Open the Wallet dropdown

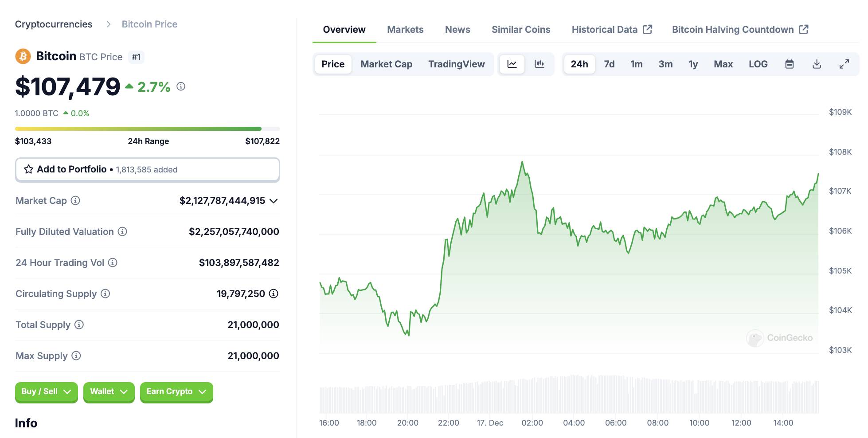(x=109, y=392)
